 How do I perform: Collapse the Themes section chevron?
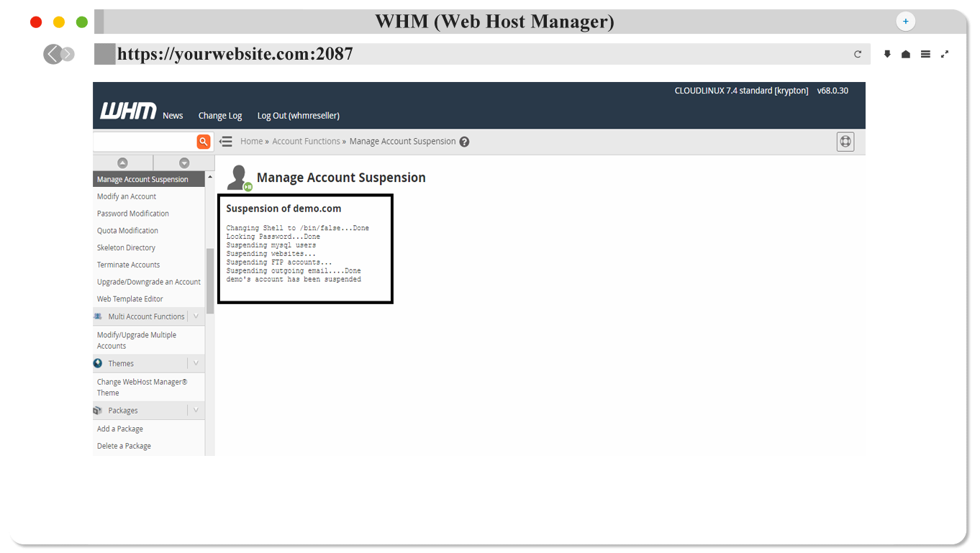[196, 363]
